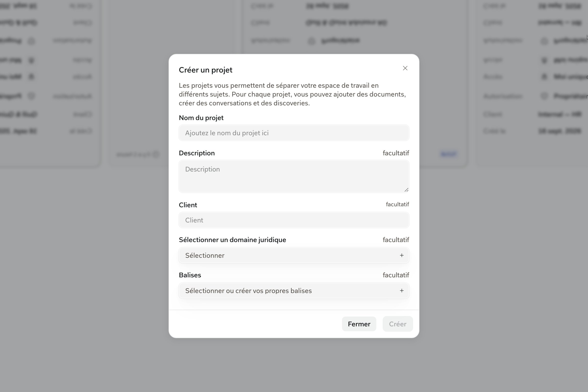Focus the Nom du projet input field
This screenshot has height=392, width=588.
coord(294,133)
